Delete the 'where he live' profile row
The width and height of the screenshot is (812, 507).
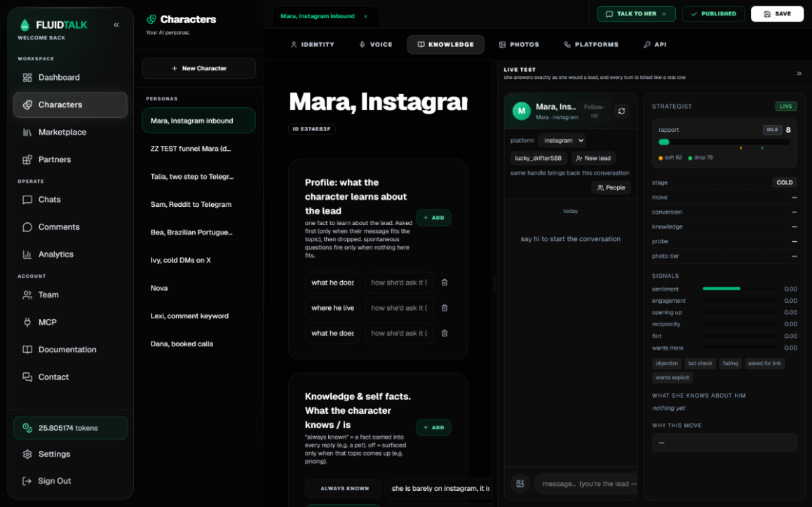(445, 308)
